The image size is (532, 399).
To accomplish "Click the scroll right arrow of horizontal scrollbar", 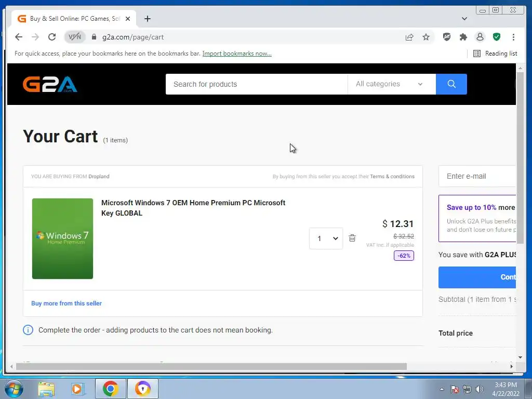I will coord(511,366).
